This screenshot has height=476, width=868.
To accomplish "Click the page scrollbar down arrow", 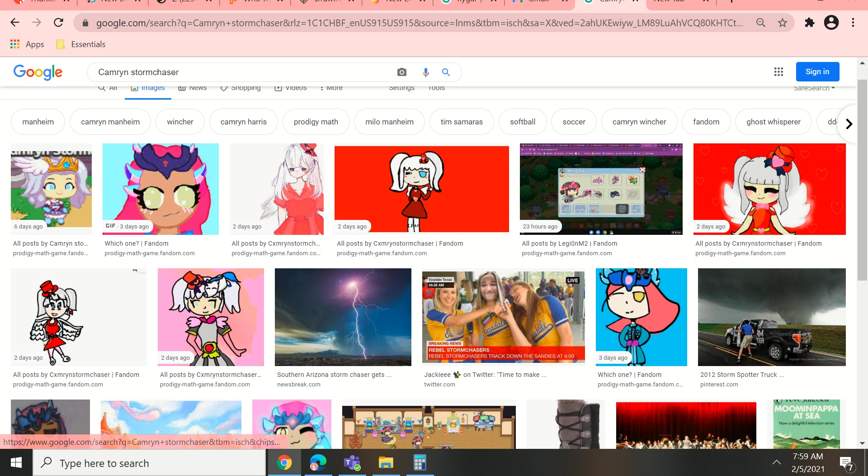I will (862, 443).
